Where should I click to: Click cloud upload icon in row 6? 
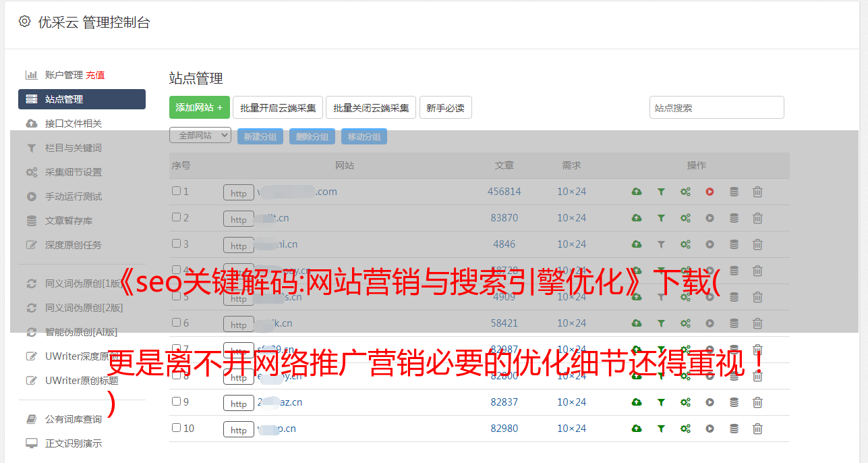point(637,323)
